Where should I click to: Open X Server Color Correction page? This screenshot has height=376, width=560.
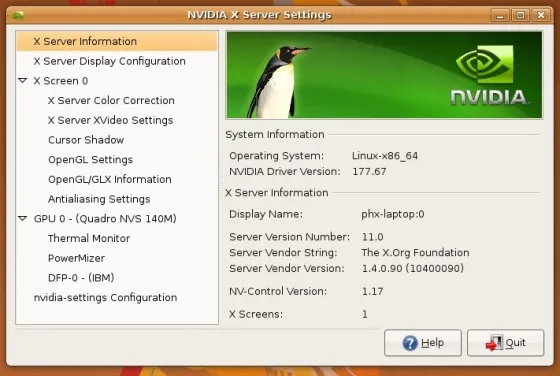pyautogui.click(x=111, y=100)
